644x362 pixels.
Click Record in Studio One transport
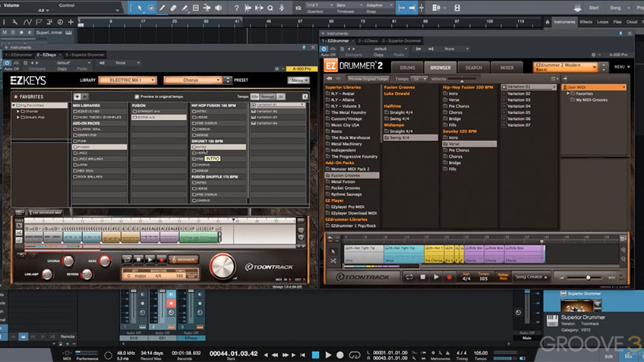340,355
